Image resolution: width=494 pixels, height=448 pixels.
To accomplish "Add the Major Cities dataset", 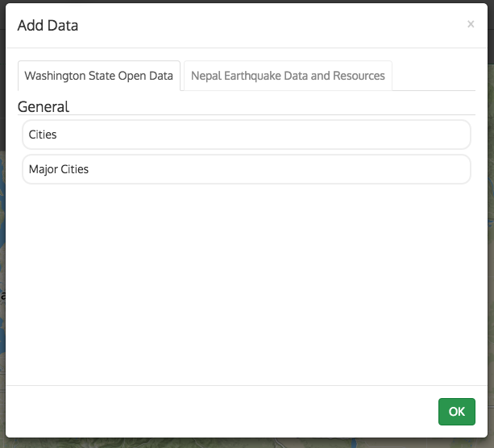I will (246, 169).
